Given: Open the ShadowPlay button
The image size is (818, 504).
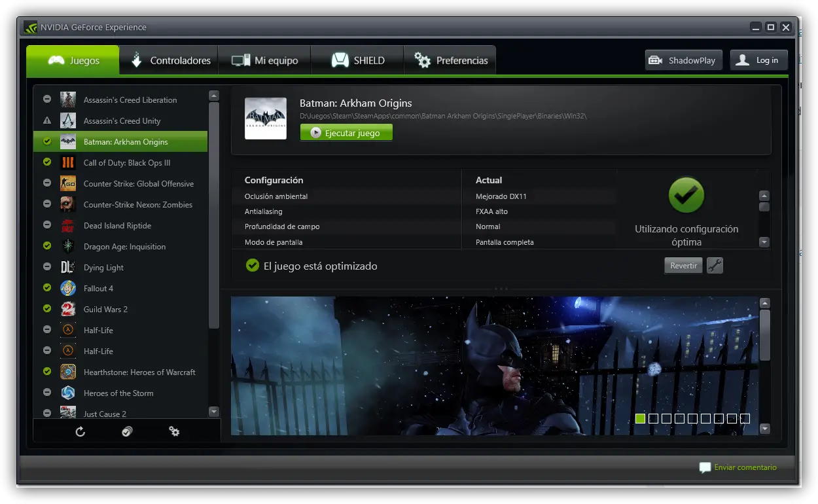Looking at the screenshot, I should coord(683,60).
